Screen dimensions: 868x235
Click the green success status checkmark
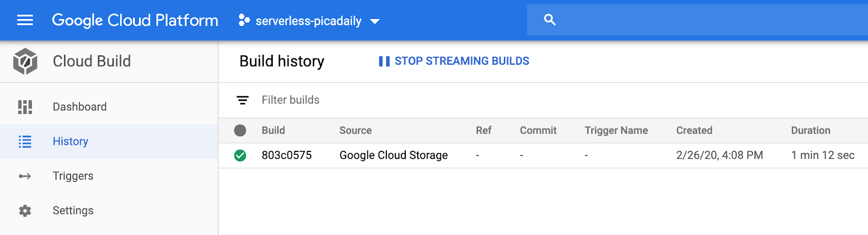[x=240, y=156]
